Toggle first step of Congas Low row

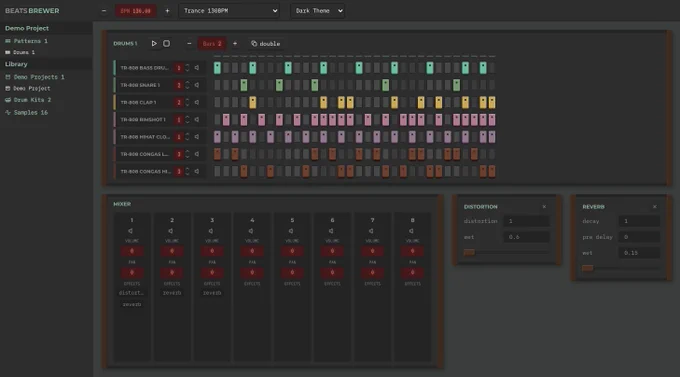217,154
